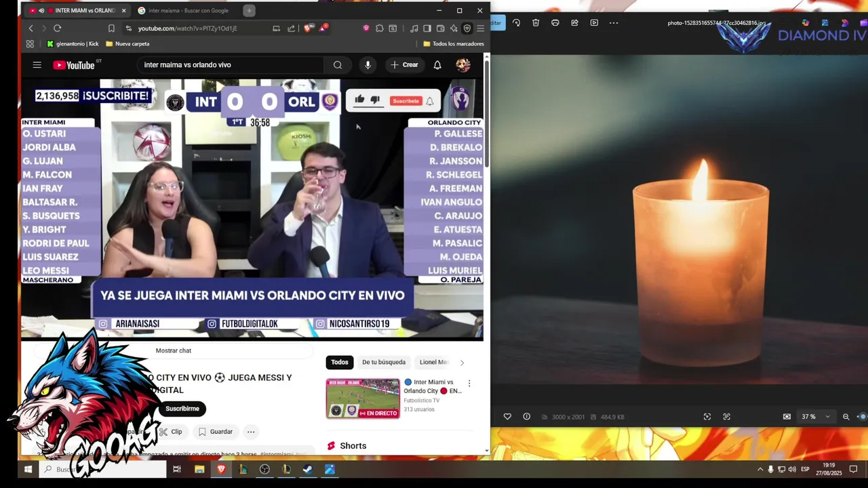Show file info in Photos

pyautogui.click(x=526, y=417)
